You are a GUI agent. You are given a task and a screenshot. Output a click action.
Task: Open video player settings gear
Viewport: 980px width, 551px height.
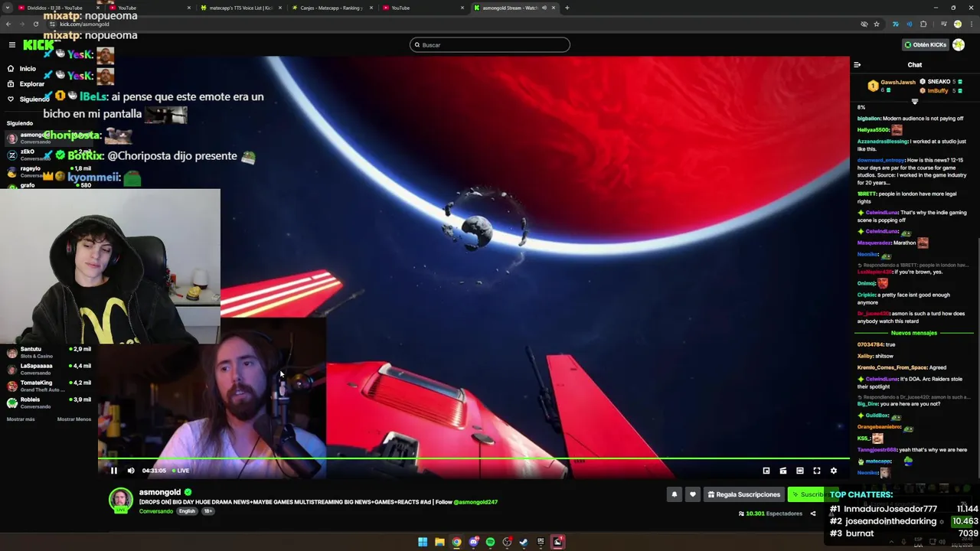[834, 471]
